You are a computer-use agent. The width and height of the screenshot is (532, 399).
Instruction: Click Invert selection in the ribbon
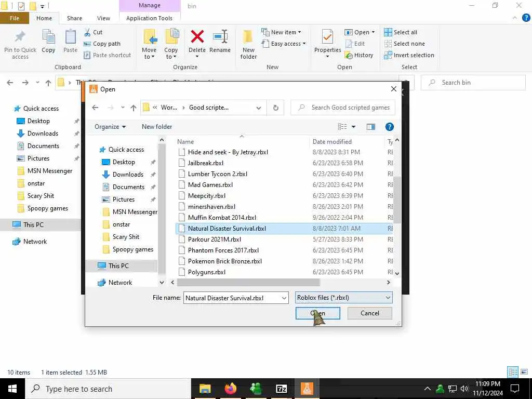409,55
